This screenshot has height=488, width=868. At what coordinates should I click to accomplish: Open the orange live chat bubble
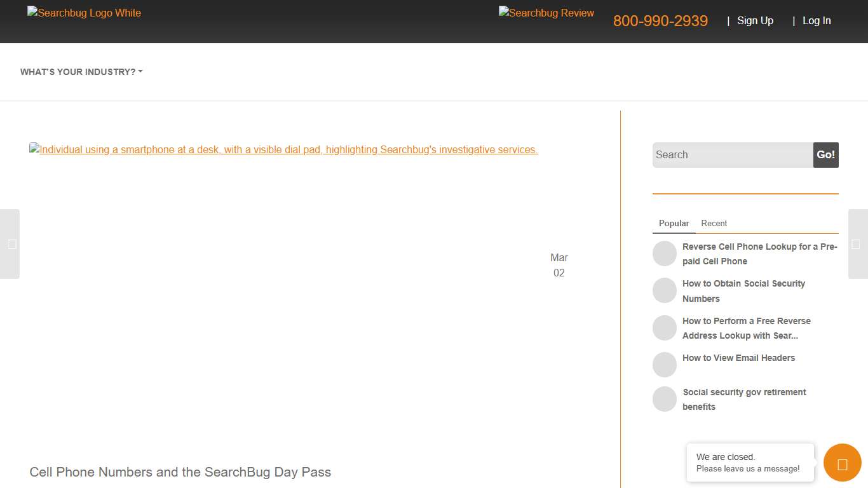[842, 463]
